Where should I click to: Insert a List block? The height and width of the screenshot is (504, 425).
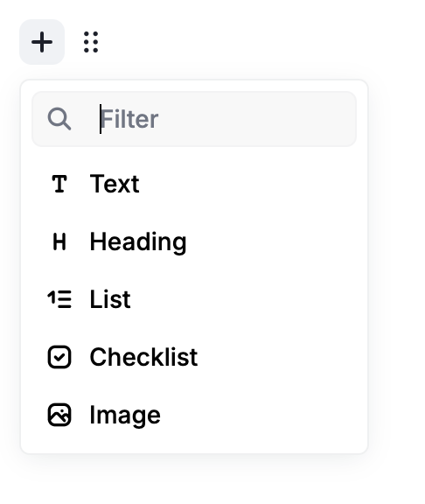coord(194,299)
